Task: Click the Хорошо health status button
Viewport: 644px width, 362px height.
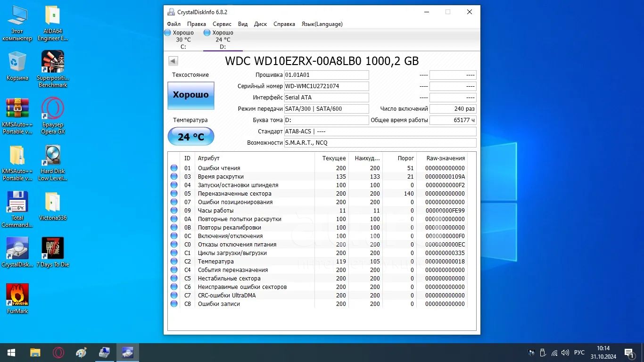Action: pyautogui.click(x=191, y=96)
